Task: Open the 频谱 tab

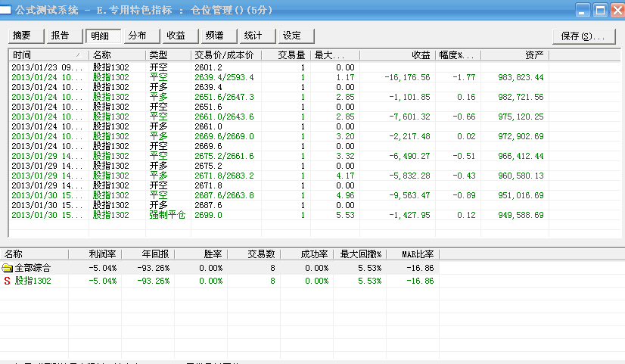Action: click(x=215, y=36)
